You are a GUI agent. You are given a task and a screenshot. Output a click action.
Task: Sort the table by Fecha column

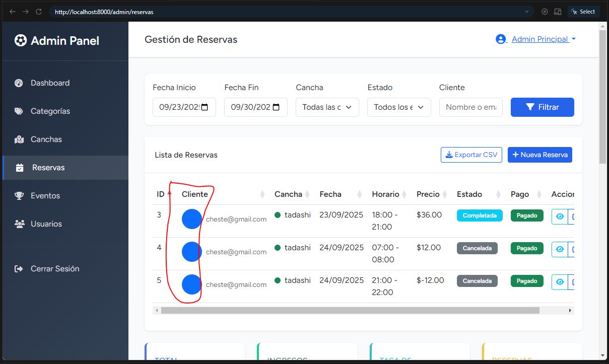point(342,194)
